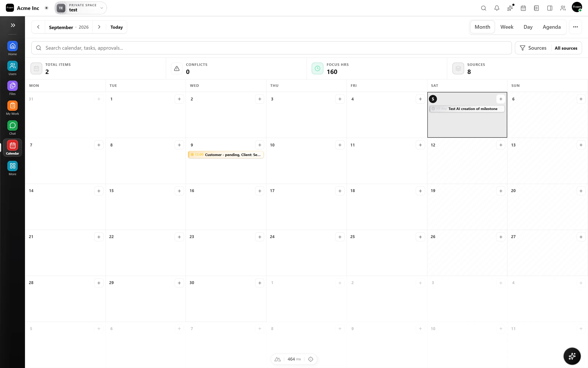Add an event on September 5
588x368 pixels.
(x=501, y=99)
